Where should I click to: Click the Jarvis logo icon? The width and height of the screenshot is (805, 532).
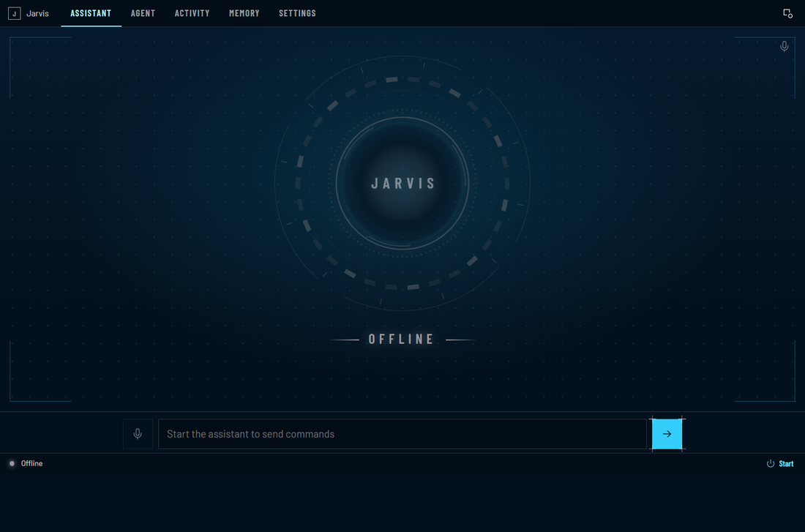15,13
